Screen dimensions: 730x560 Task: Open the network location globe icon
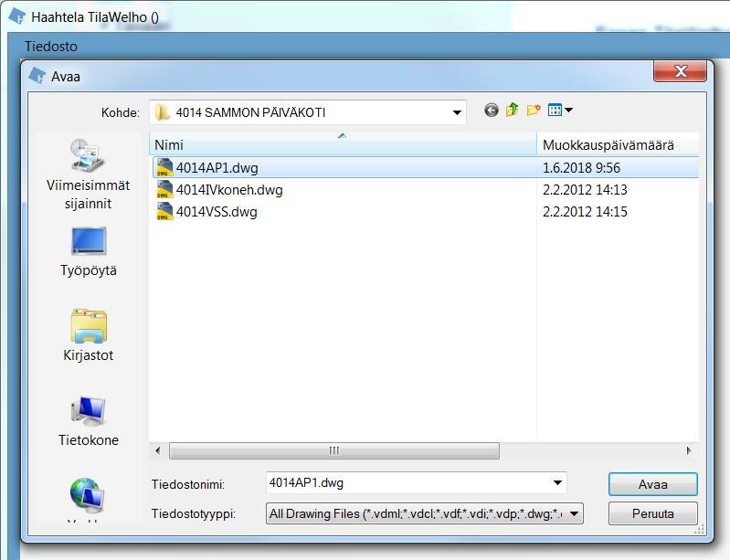(x=88, y=495)
